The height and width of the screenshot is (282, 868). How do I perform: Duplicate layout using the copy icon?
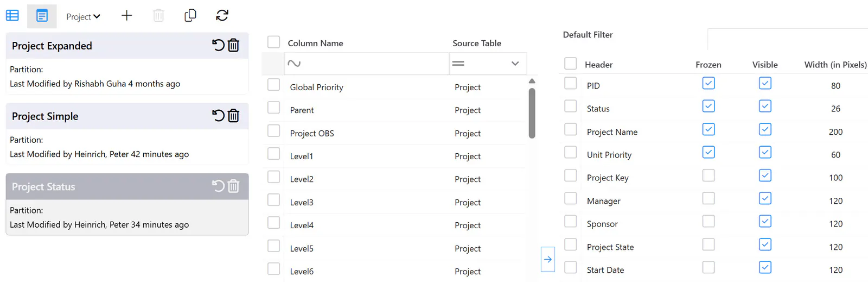coord(190,15)
